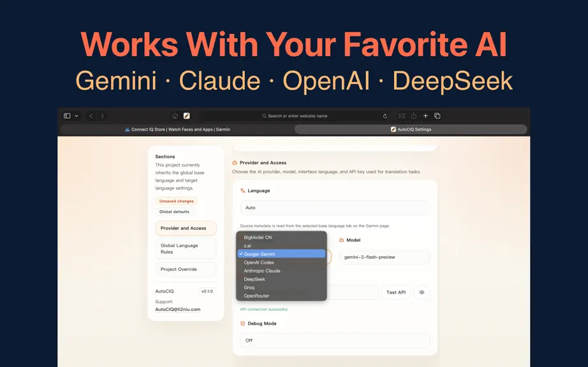The image size is (588, 367).
Task: Open Global Language Rules section
Action: (x=186, y=248)
